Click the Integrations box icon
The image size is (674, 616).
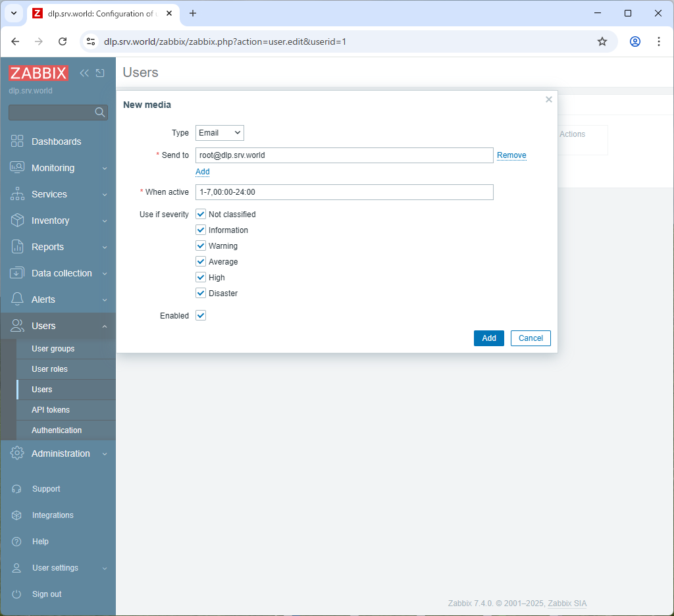click(16, 515)
